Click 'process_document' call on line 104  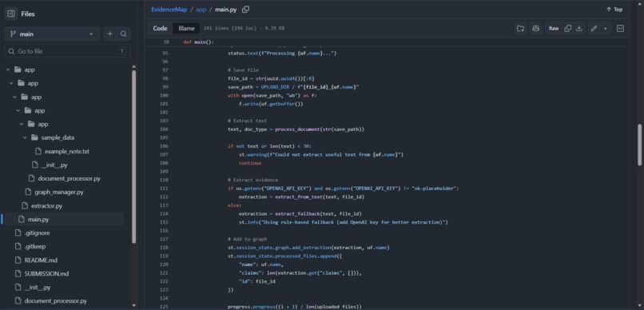[x=297, y=129]
